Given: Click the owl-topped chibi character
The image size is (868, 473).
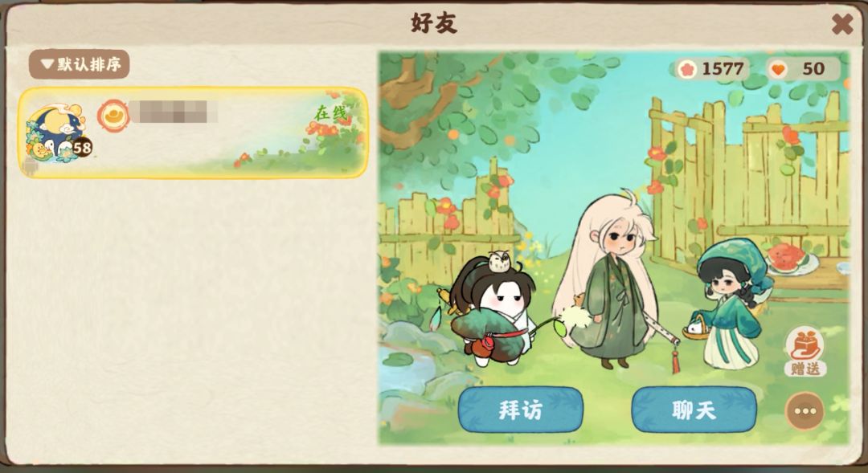Looking at the screenshot, I should [x=490, y=310].
